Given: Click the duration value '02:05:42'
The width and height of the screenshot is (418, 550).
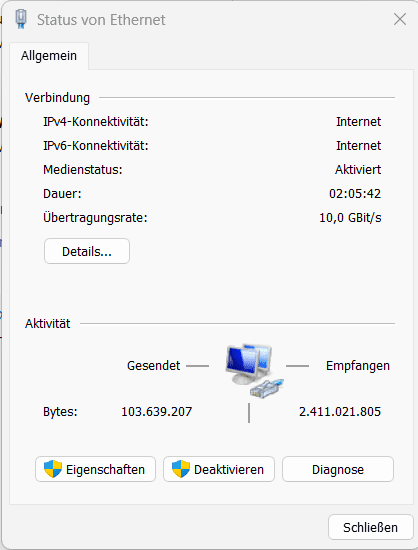Looking at the screenshot, I should [x=355, y=194].
